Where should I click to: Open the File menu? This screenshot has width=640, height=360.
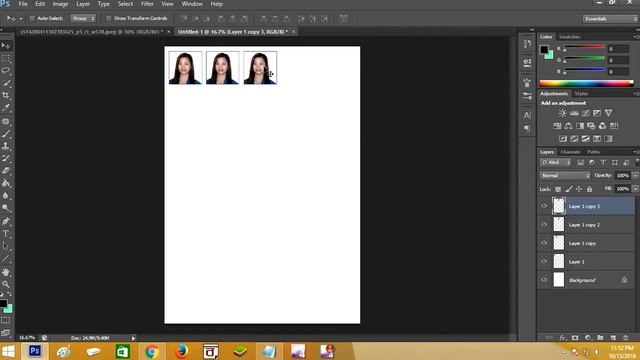tap(23, 4)
